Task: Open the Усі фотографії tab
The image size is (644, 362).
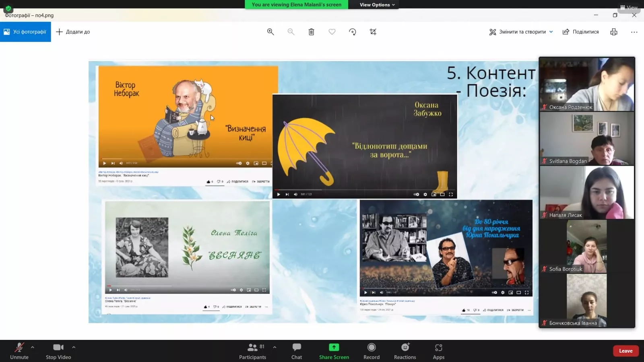Action: pos(25,32)
